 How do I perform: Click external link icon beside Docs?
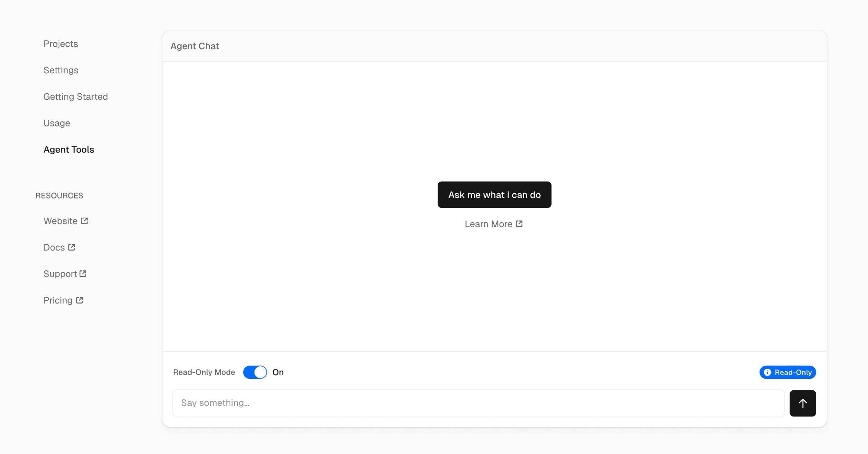click(x=72, y=247)
